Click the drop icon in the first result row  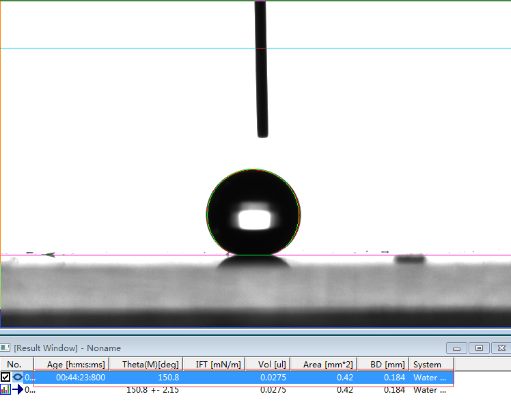(x=18, y=377)
